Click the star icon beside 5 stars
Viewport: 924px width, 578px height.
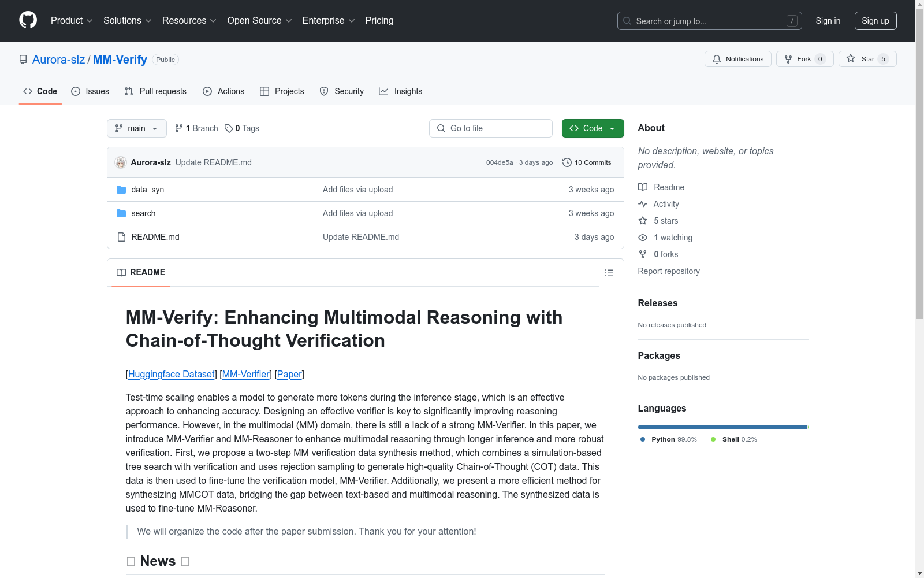pyautogui.click(x=643, y=221)
